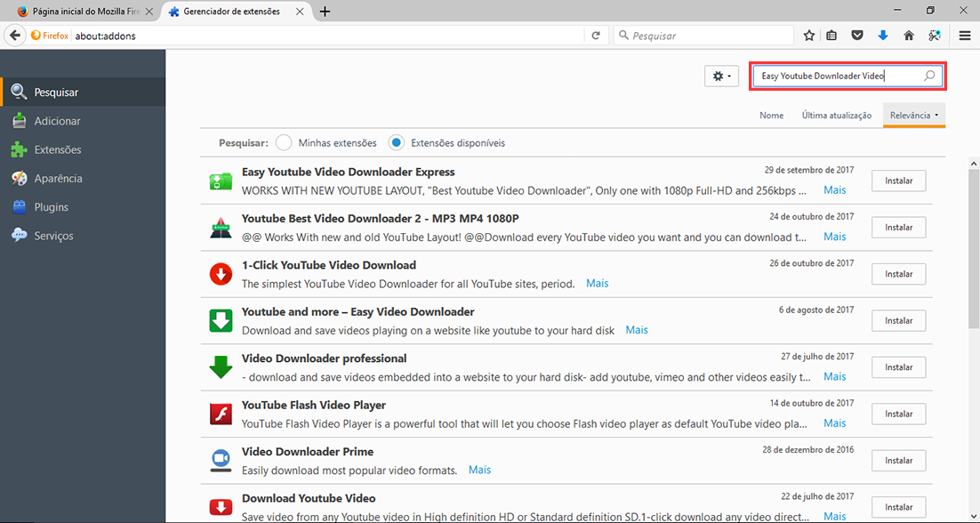Screen dimensions: 980x523
Task: Click the '29 de setembro de 2017' date
Action: pyautogui.click(x=808, y=170)
